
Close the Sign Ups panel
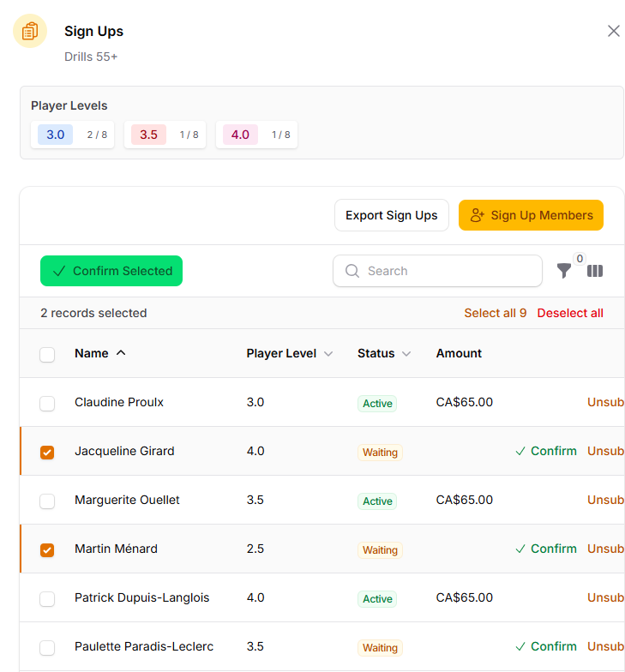point(613,31)
